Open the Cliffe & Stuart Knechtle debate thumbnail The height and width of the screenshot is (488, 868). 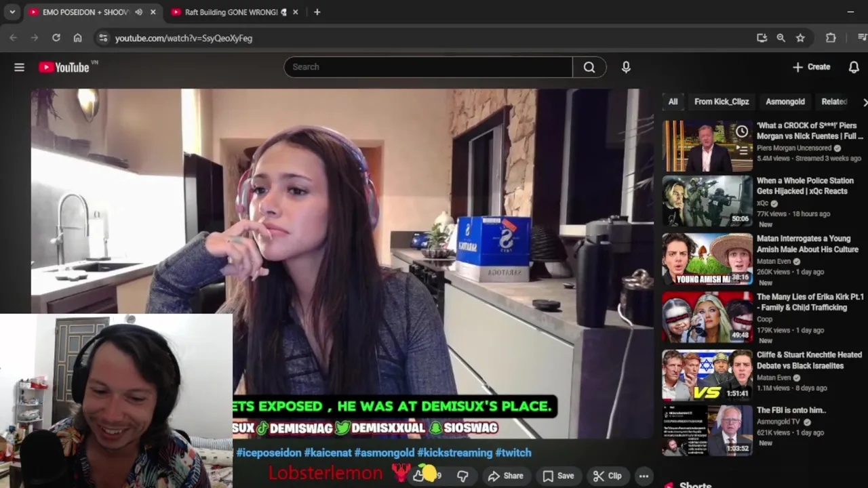coord(707,375)
